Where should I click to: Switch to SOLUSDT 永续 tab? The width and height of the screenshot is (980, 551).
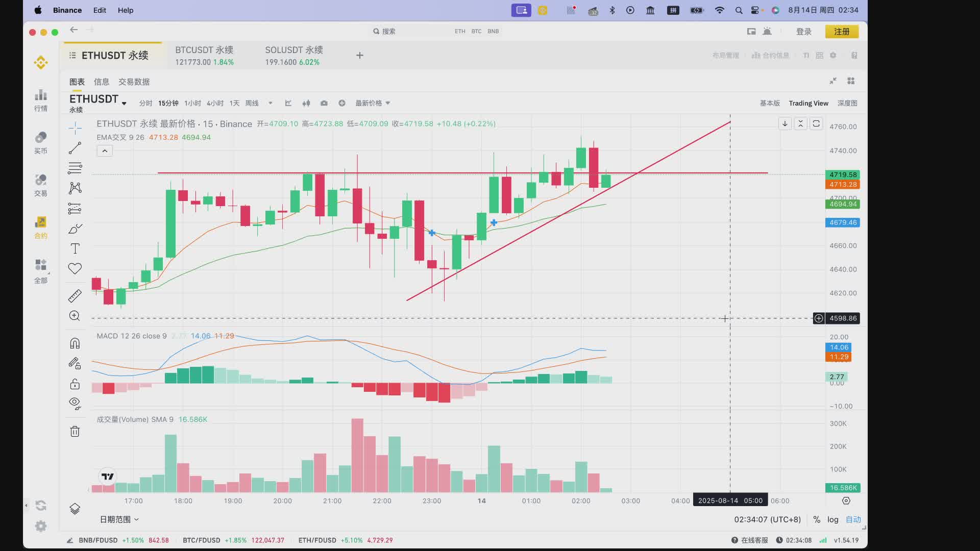tap(294, 56)
